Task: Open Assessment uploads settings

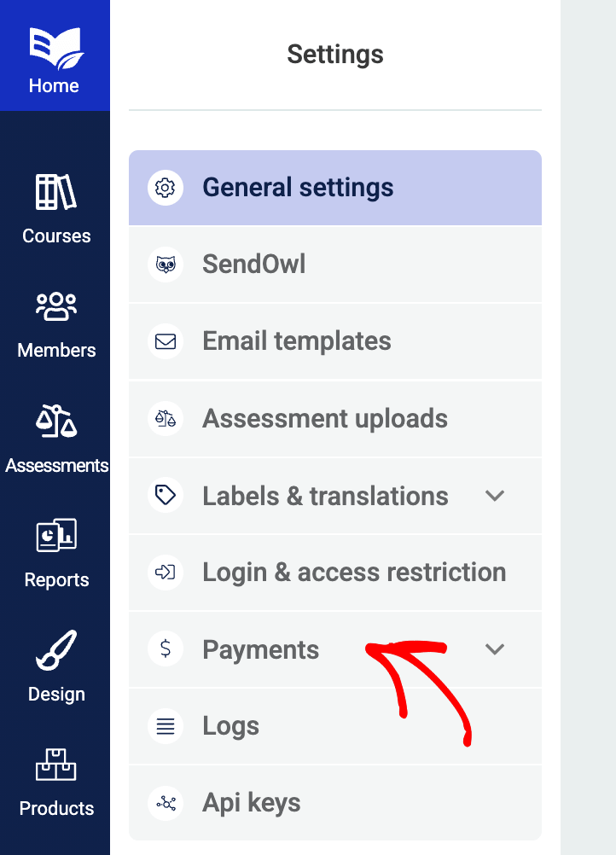Action: tap(325, 419)
